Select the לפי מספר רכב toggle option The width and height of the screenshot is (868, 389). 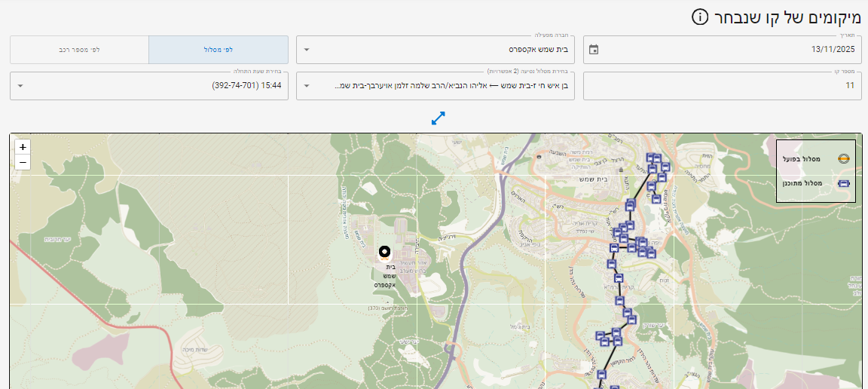pos(79,49)
